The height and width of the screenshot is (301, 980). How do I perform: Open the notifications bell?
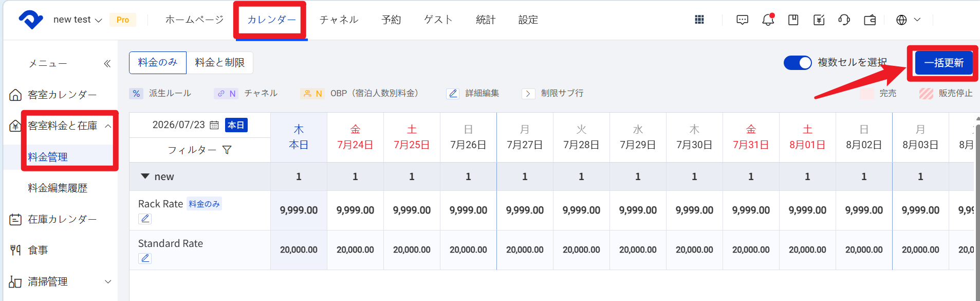(768, 20)
